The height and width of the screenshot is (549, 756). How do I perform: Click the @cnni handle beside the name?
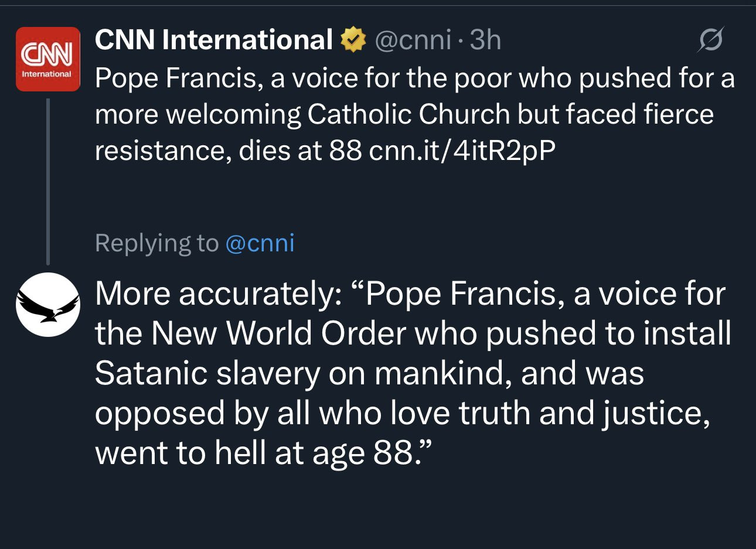[413, 40]
